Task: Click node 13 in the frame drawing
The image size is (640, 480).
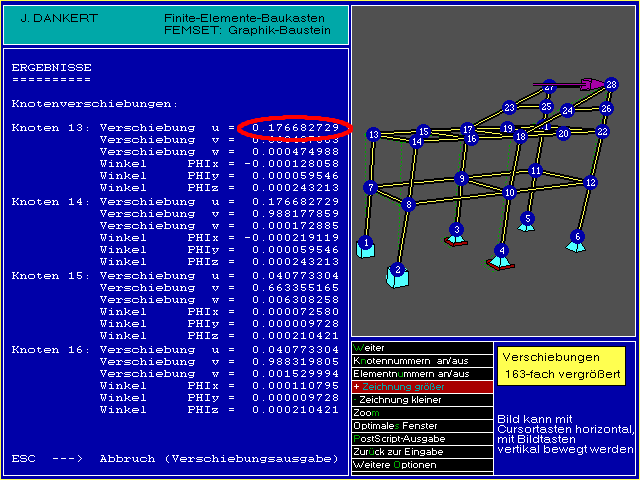Action: click(x=373, y=134)
